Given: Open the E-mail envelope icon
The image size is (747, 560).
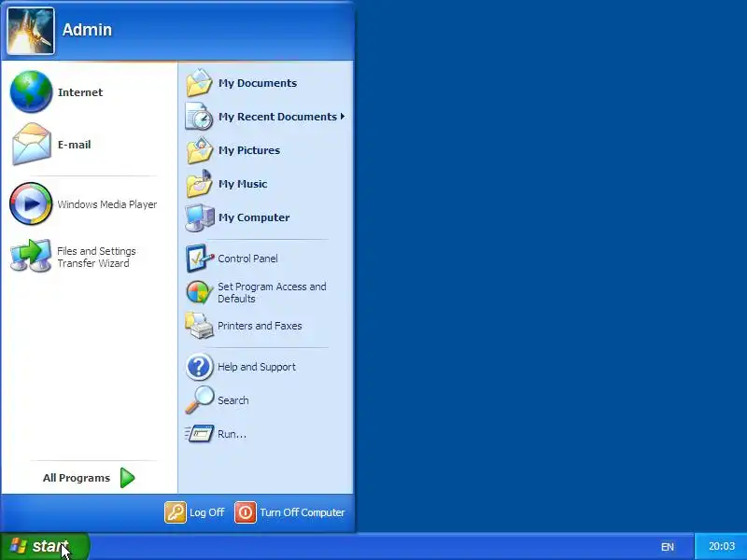Looking at the screenshot, I should (32, 145).
